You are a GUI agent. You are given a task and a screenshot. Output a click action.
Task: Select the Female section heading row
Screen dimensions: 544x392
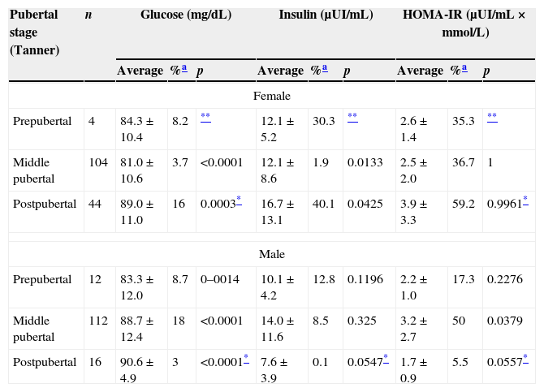point(272,96)
